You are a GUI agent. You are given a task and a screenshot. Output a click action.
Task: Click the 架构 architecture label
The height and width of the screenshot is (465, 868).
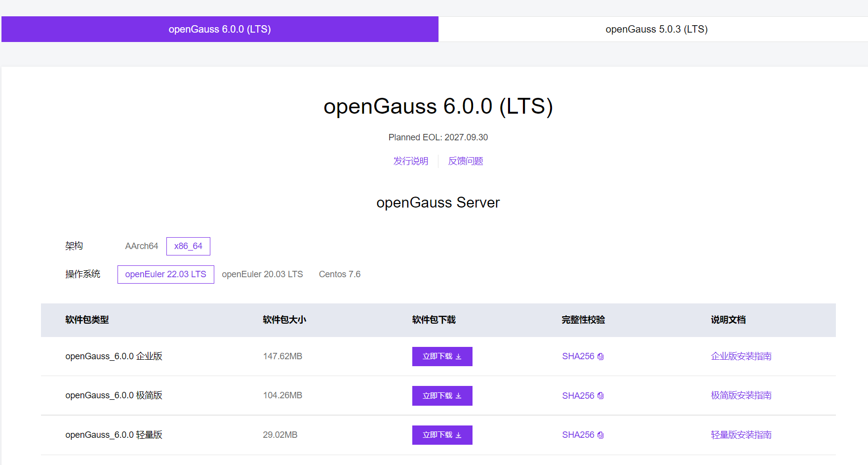coord(74,246)
